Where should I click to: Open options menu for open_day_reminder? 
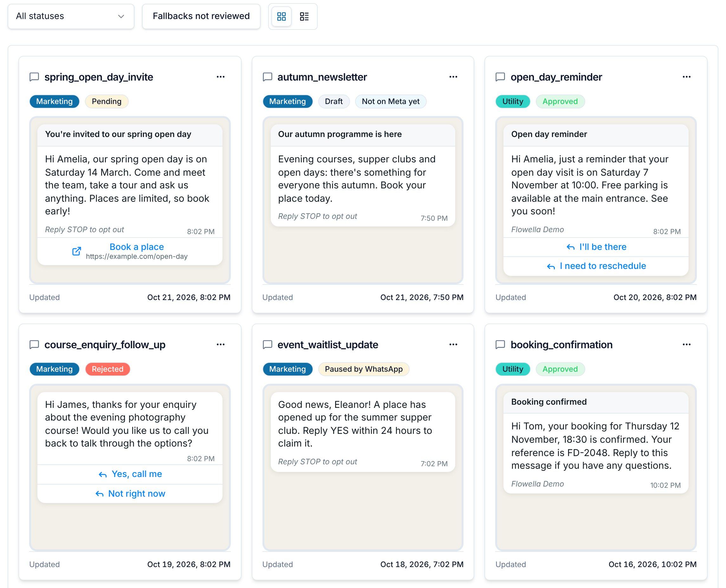[686, 77]
